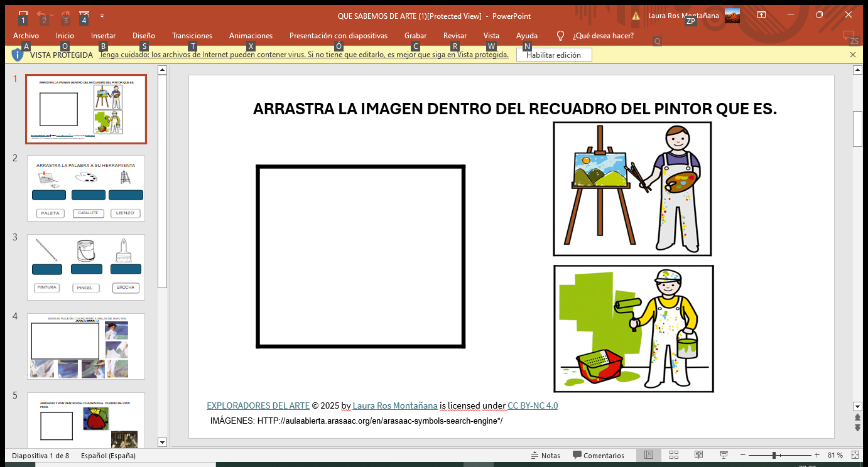Open the Grabar tab
The height and width of the screenshot is (467, 868).
point(415,36)
